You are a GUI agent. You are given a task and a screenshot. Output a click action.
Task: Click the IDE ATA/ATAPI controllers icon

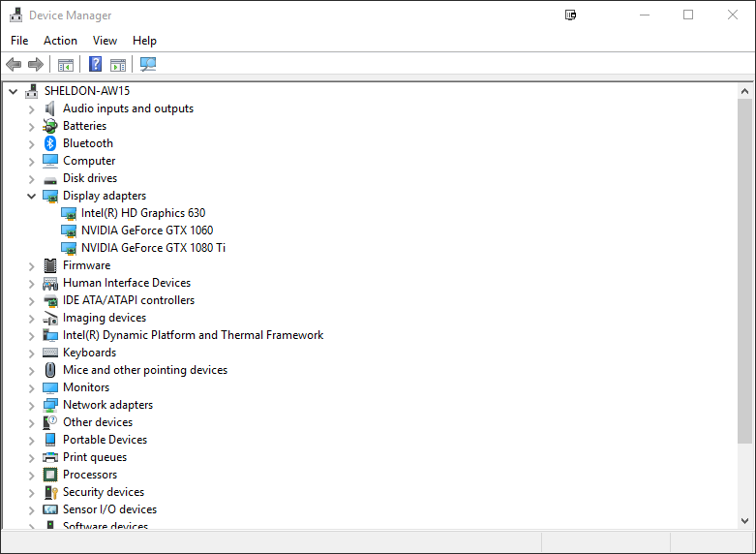50,300
